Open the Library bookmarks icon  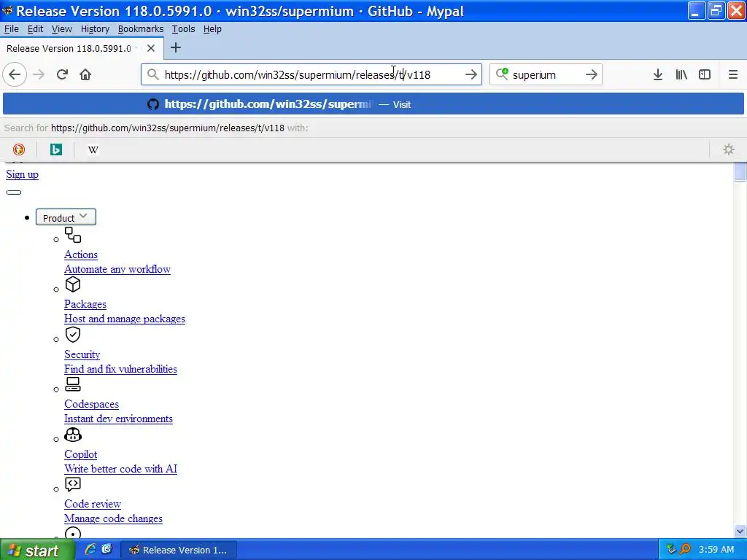coord(681,75)
